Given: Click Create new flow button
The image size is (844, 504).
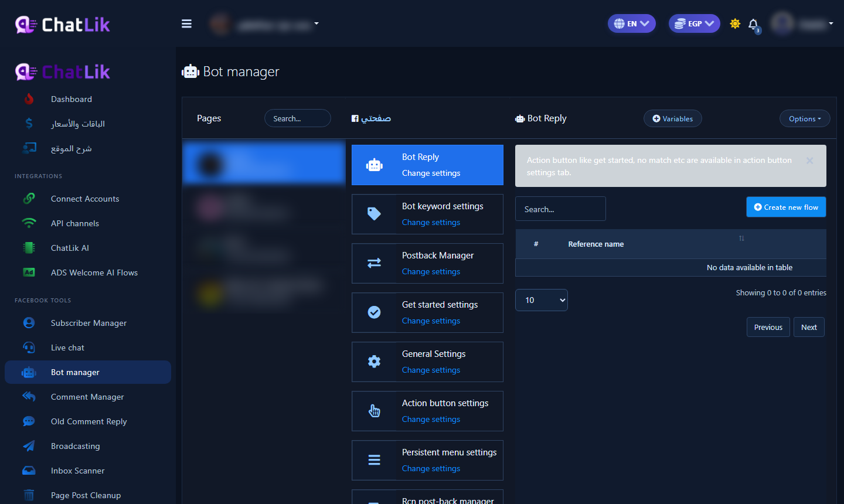Looking at the screenshot, I should (786, 207).
